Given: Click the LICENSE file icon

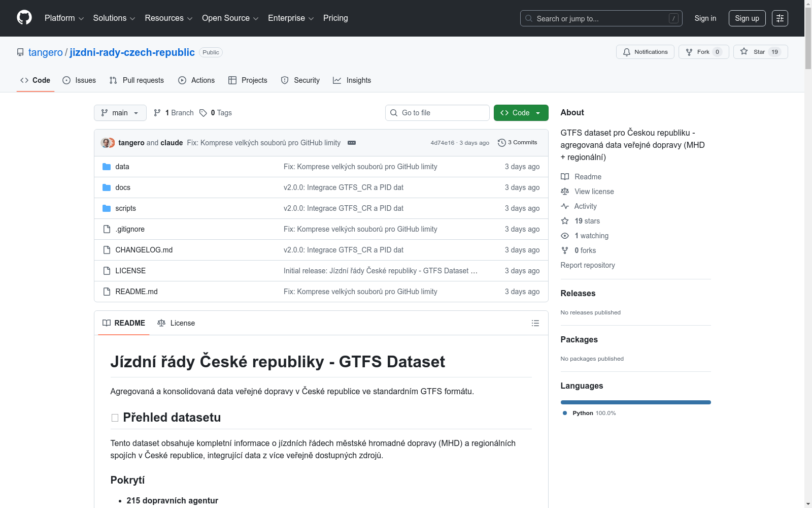Looking at the screenshot, I should pyautogui.click(x=107, y=271).
